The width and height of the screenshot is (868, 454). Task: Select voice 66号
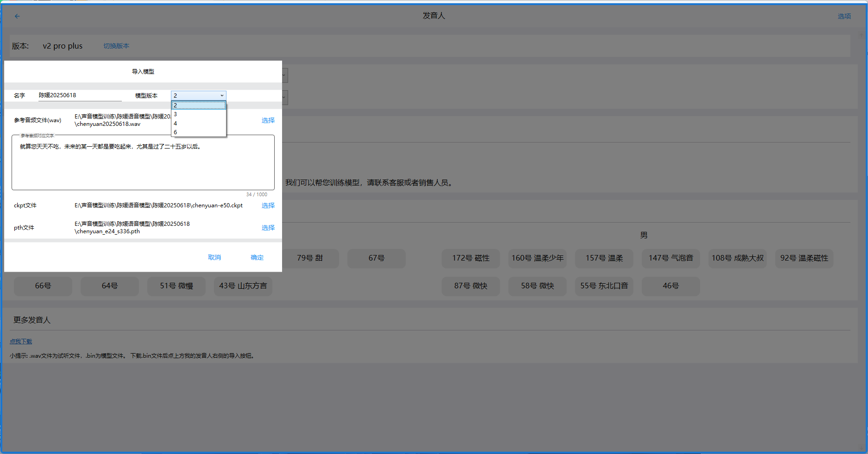pyautogui.click(x=43, y=286)
